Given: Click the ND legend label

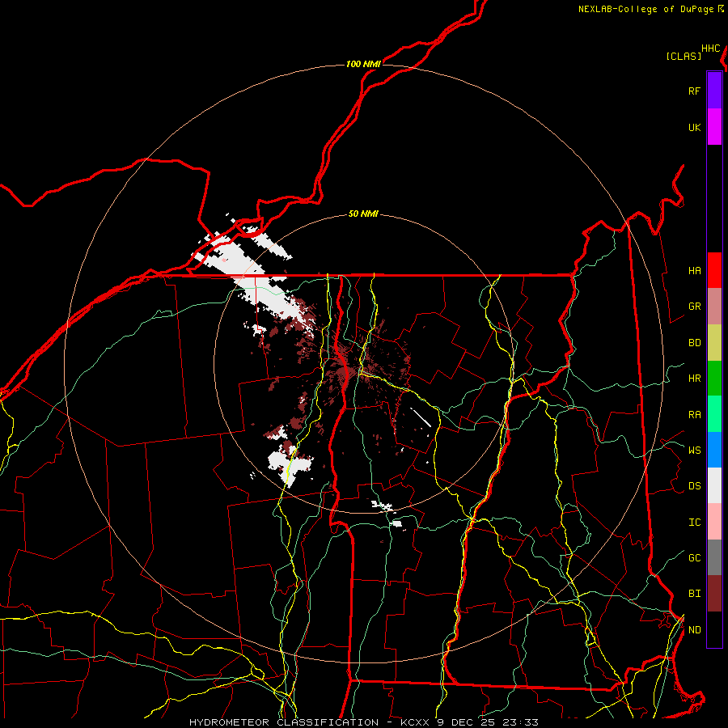Looking at the screenshot, I should point(694,629).
